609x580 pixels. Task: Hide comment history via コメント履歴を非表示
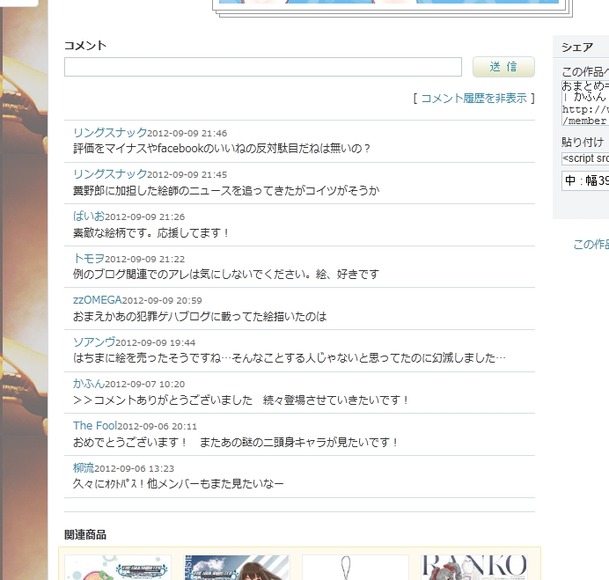click(x=474, y=98)
